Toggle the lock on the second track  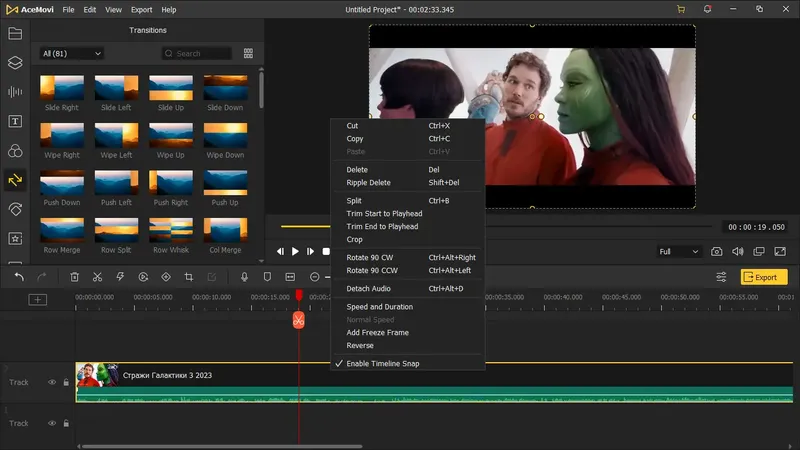coord(66,423)
